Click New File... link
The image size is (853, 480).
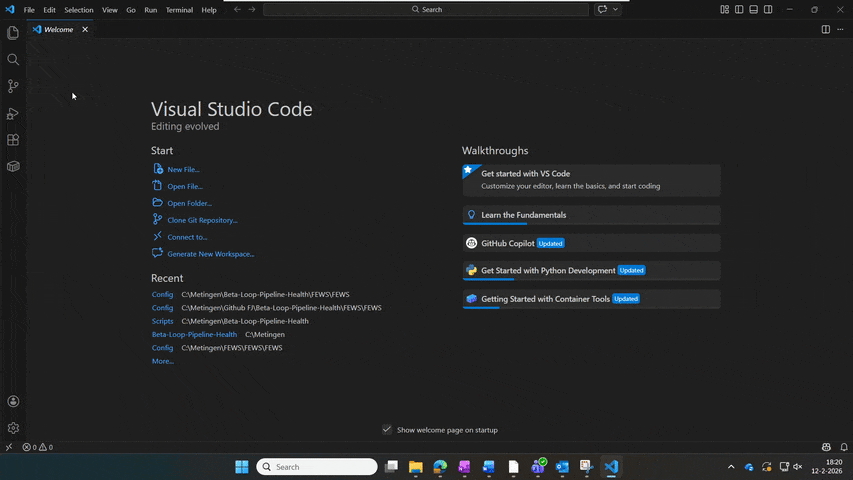pos(183,169)
